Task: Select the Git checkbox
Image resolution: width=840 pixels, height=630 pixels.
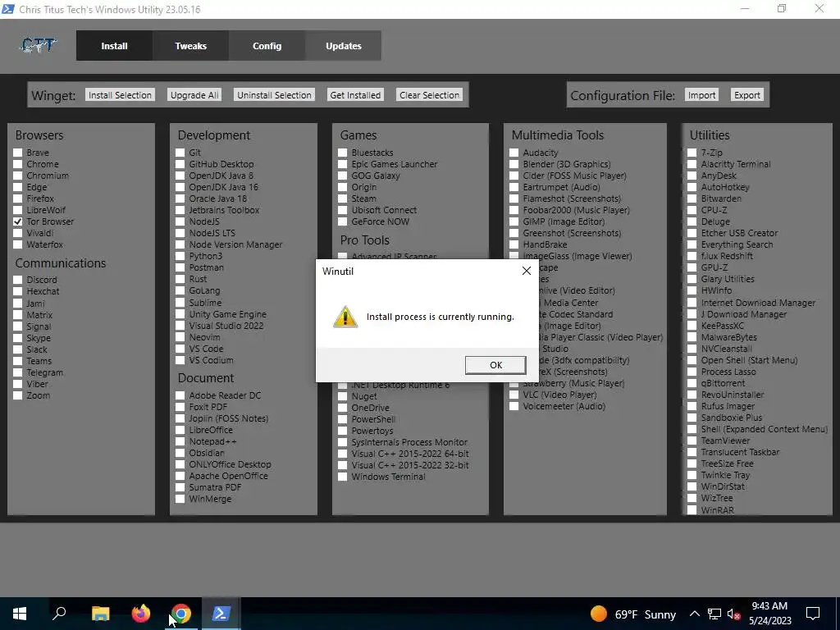Action: (180, 153)
